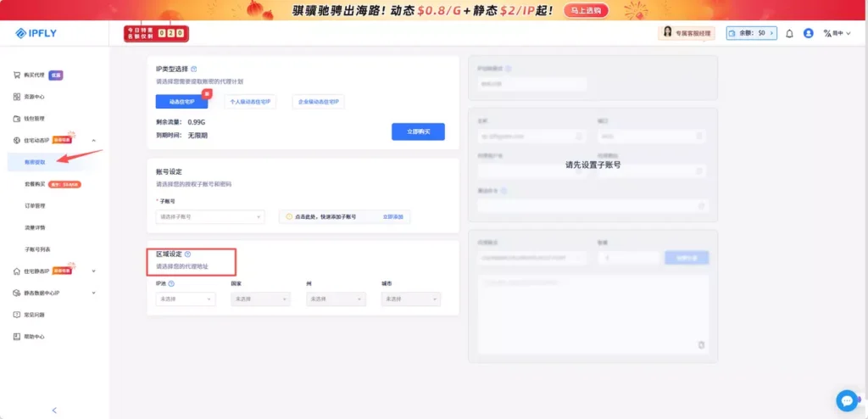Click the 帮助中心 icon
Viewport: 868px width, 419px height.
(x=17, y=337)
